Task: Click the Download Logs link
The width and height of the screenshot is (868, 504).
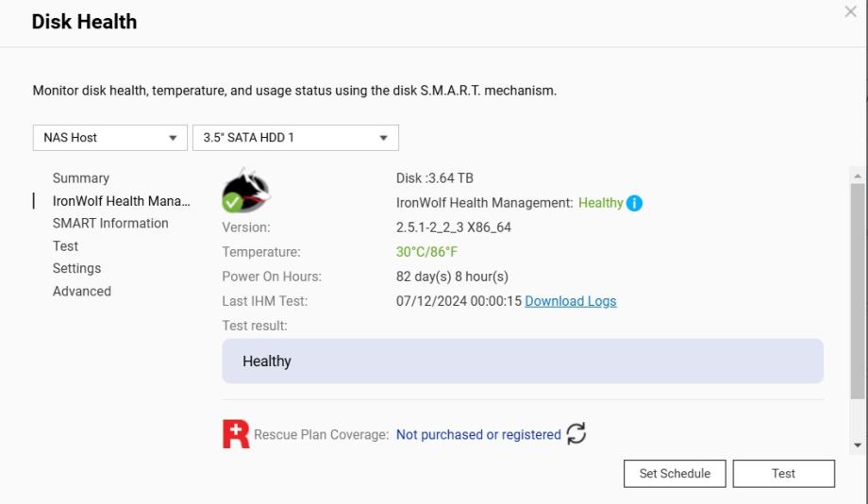Action: click(x=571, y=302)
